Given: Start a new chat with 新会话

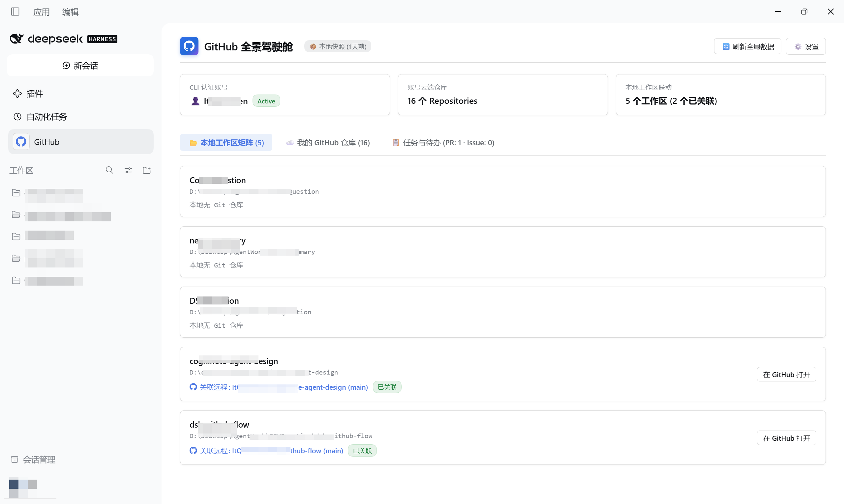Looking at the screenshot, I should [x=80, y=66].
